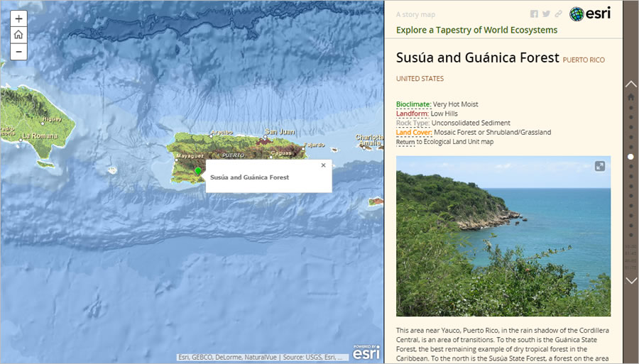The height and width of the screenshot is (364, 639).
Task: Reset map to home extent
Action: click(18, 35)
